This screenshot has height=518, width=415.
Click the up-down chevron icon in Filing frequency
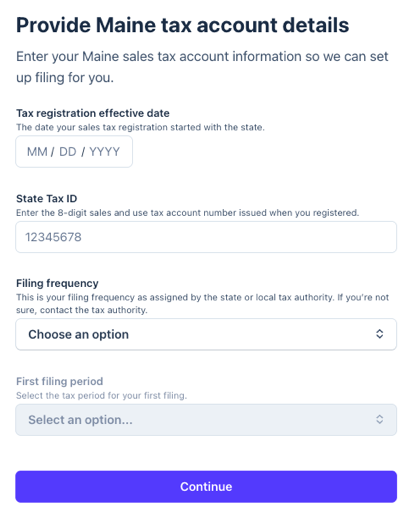coord(379,334)
